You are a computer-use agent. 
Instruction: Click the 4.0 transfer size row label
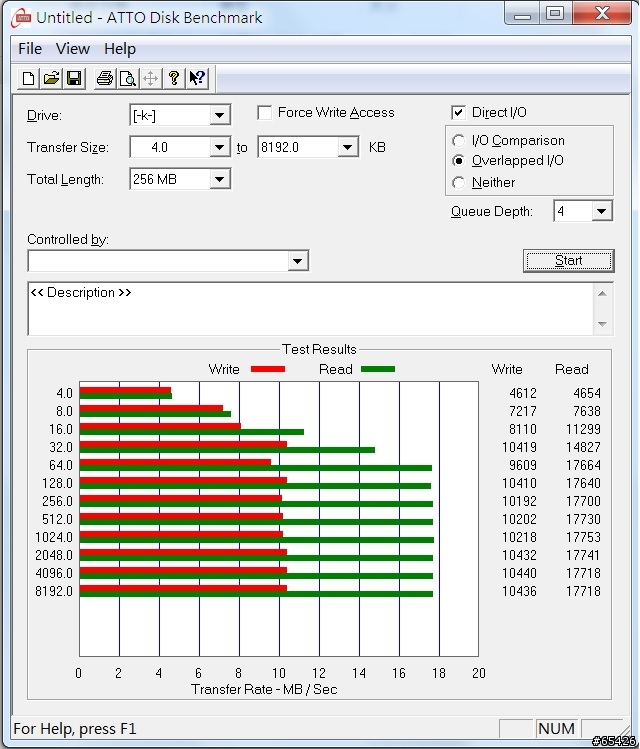tap(64, 393)
